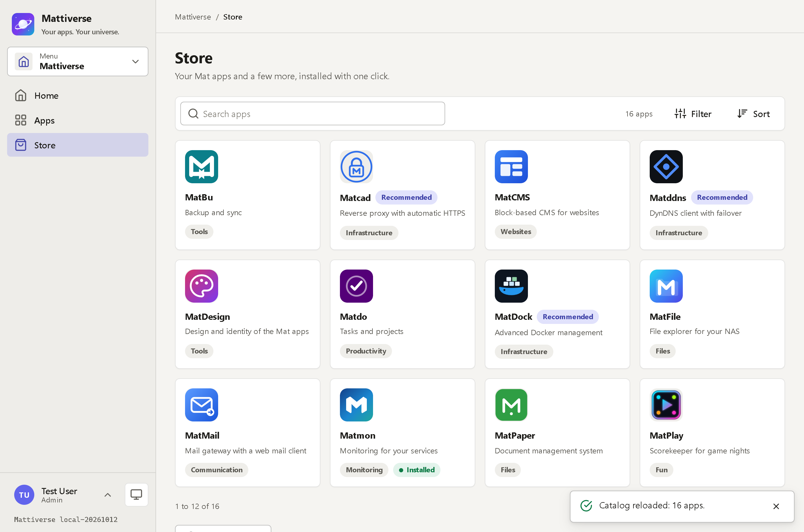
Task: Expand the Test User account menu
Action: [63, 495]
